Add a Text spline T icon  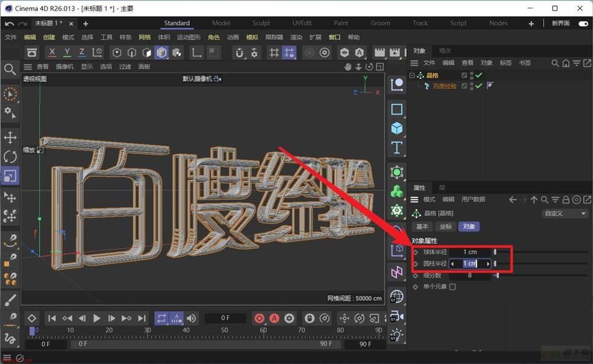pos(397,148)
